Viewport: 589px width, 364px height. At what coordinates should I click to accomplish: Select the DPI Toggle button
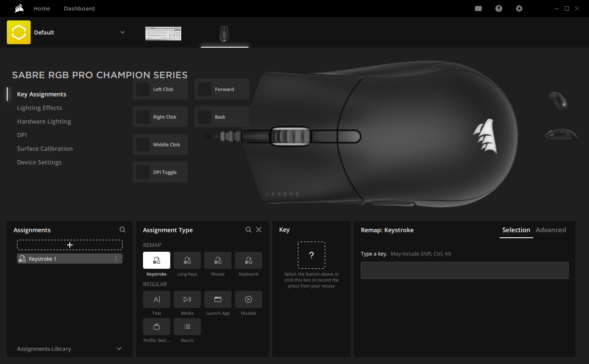[160, 172]
